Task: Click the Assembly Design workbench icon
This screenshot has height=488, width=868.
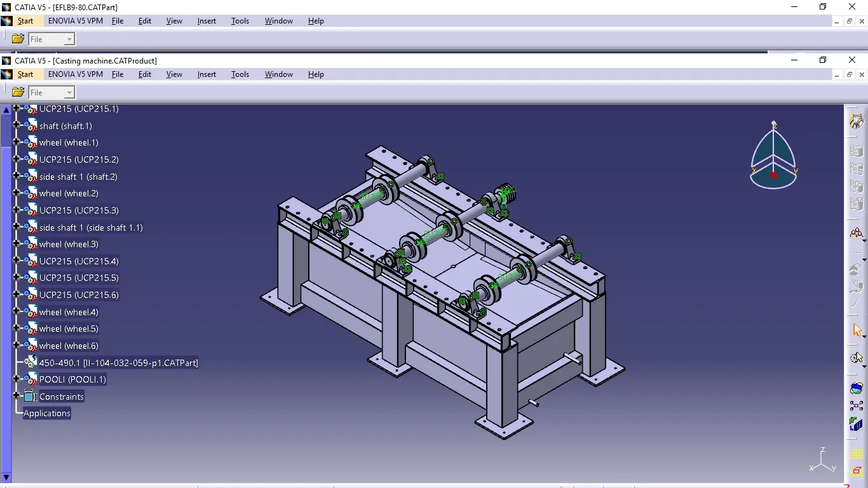Action: 857,121
